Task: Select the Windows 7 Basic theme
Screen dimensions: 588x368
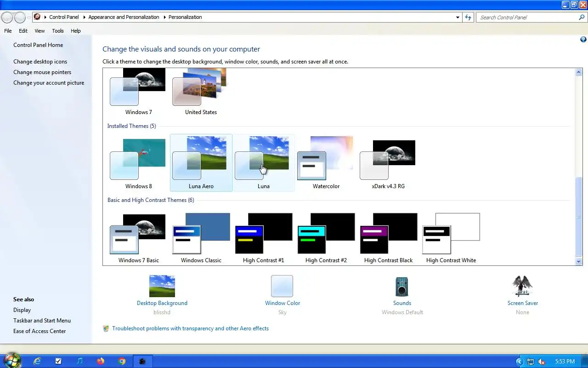Action: (x=138, y=237)
